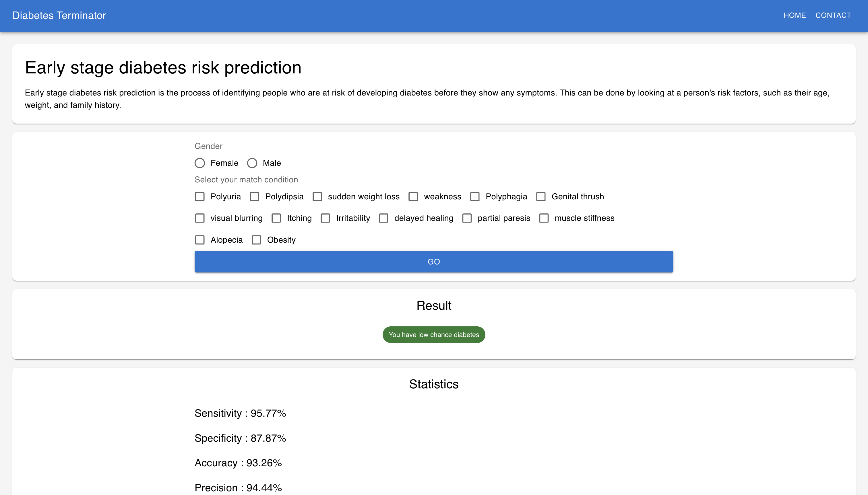Tick the Polydipsia condition
This screenshot has height=495, width=868.
click(x=255, y=197)
